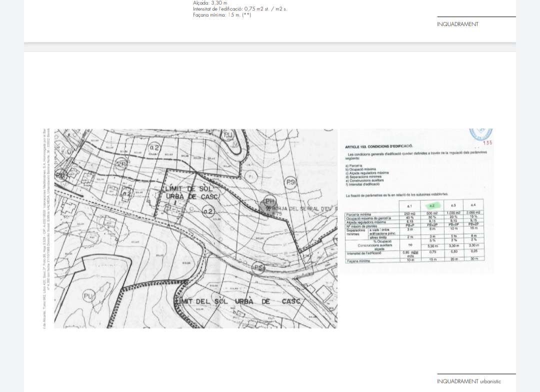540x392 pixels.
Task: Click the blue round stamp above page number
Action: click(481, 135)
